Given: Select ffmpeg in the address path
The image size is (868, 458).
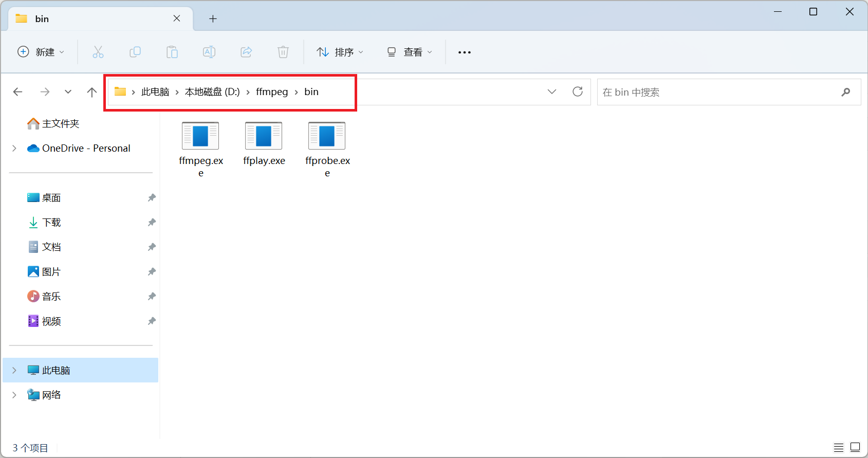Looking at the screenshot, I should coord(272,92).
